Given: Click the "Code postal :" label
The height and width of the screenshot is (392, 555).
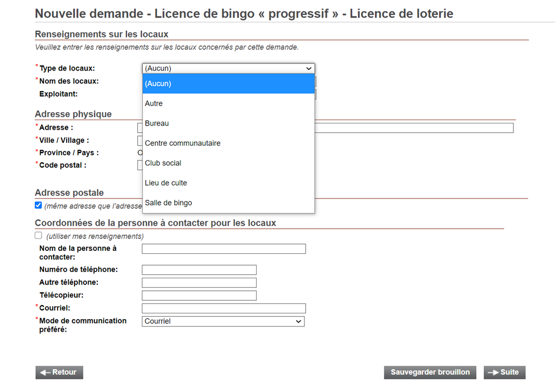Looking at the screenshot, I should [63, 165].
